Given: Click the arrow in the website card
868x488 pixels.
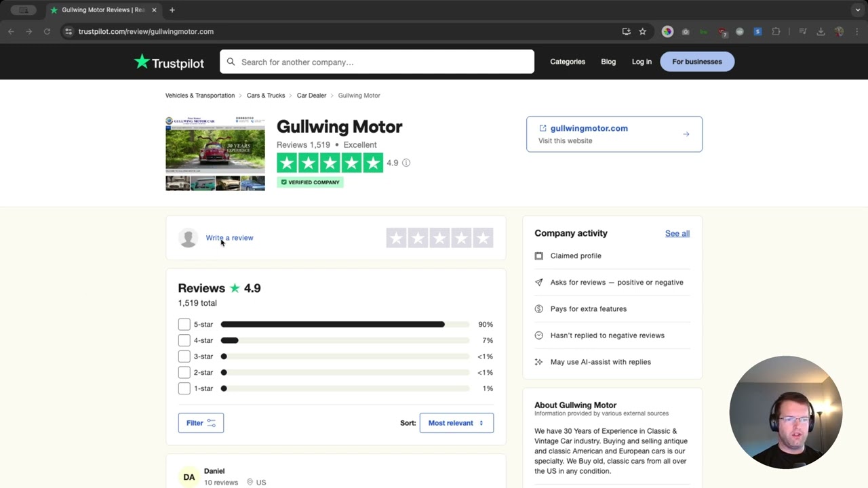Looking at the screenshot, I should pyautogui.click(x=686, y=134).
